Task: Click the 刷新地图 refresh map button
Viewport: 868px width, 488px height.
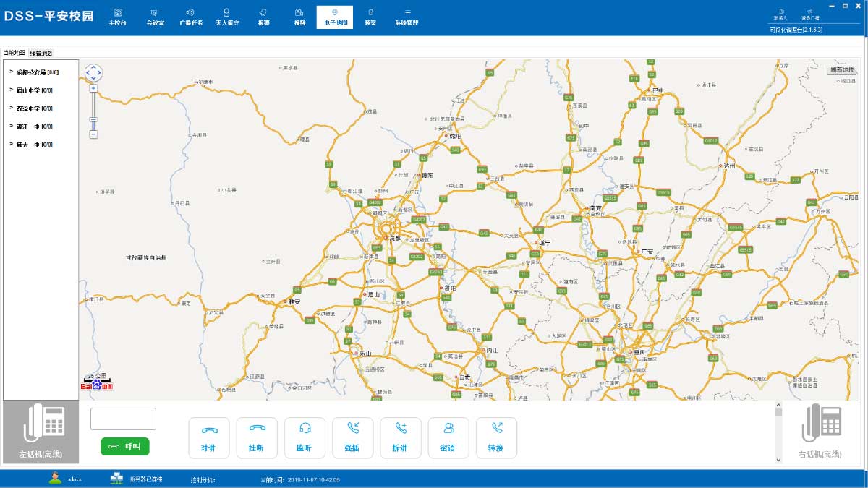Action: [842, 69]
